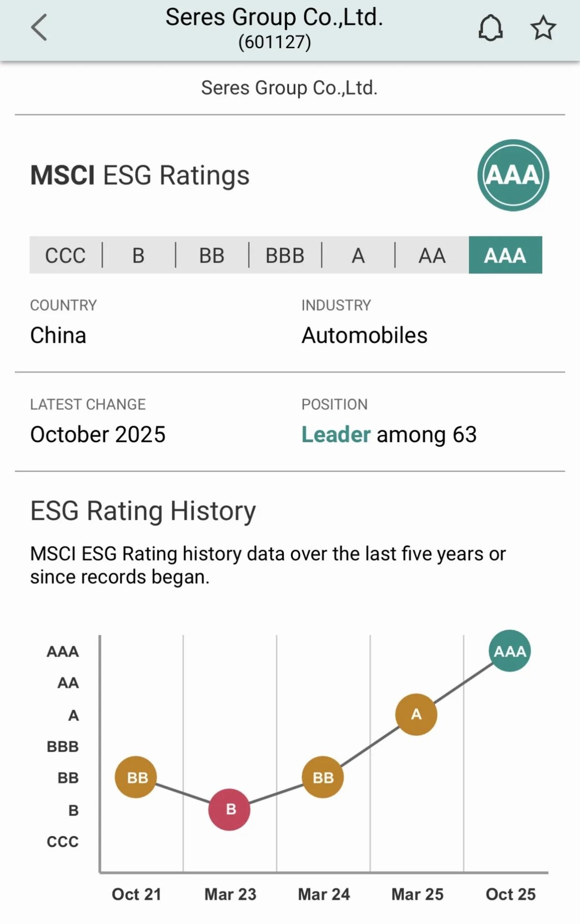The height and width of the screenshot is (924, 580).
Task: Tap the ESG Rating History heading
Action: click(143, 510)
